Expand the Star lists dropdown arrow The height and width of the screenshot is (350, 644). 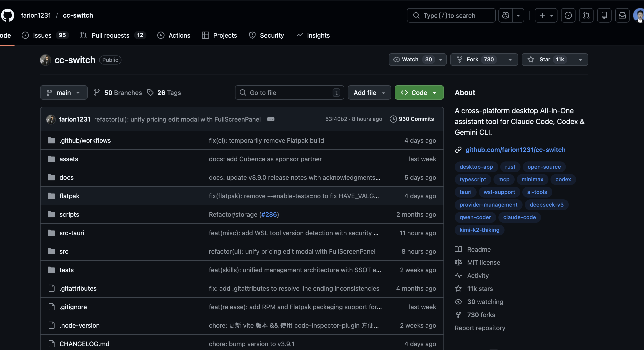point(580,60)
